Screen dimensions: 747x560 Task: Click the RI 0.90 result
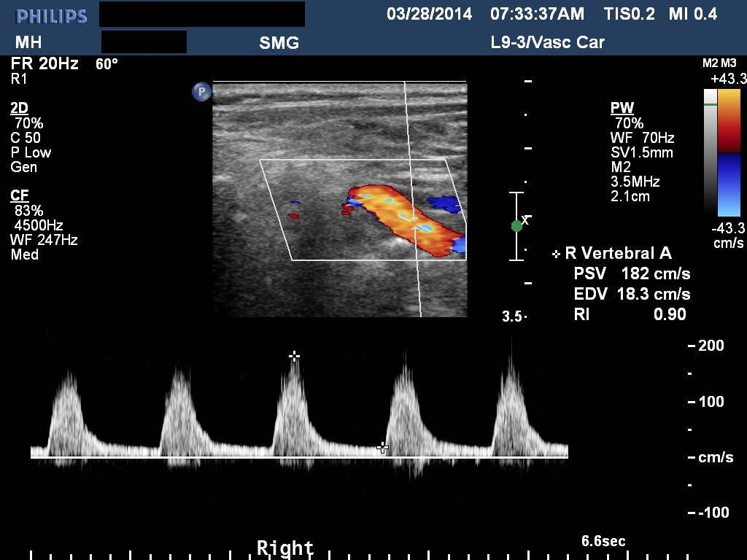[630, 314]
